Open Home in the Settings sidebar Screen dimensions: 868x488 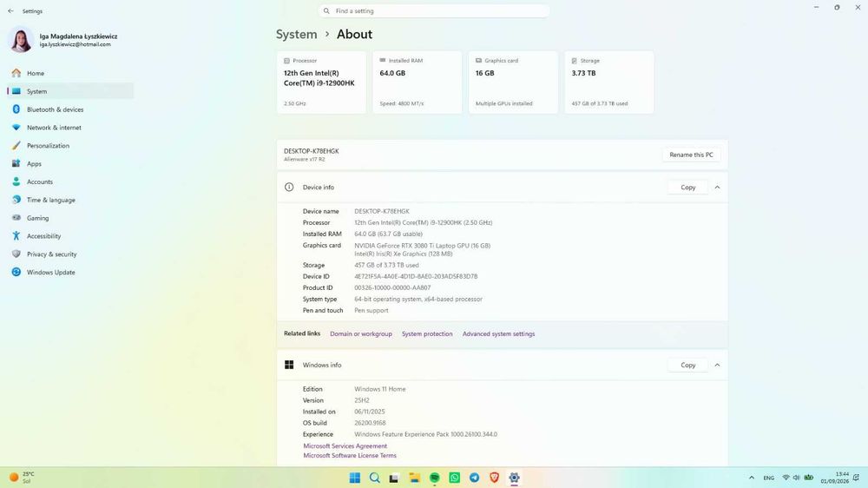[70, 73]
